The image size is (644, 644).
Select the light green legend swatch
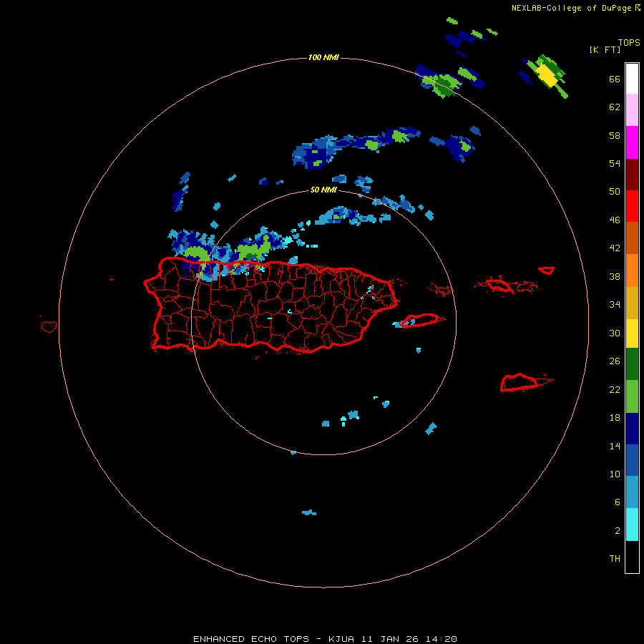632,396
